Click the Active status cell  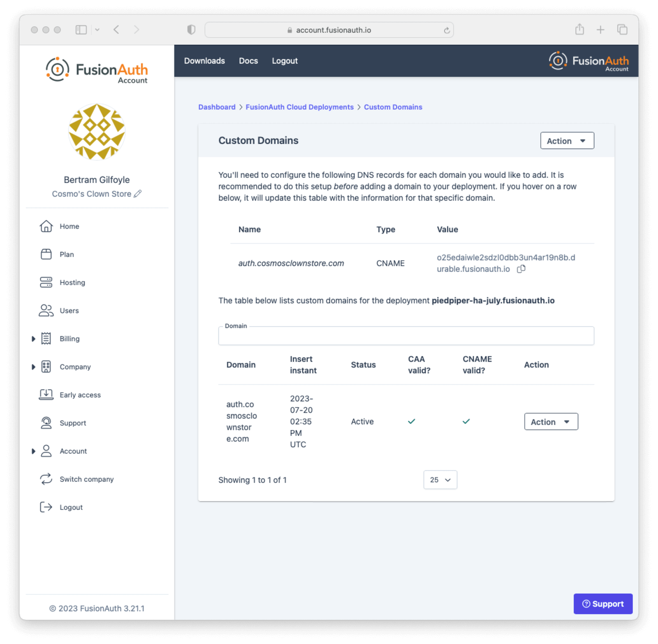[x=362, y=422]
